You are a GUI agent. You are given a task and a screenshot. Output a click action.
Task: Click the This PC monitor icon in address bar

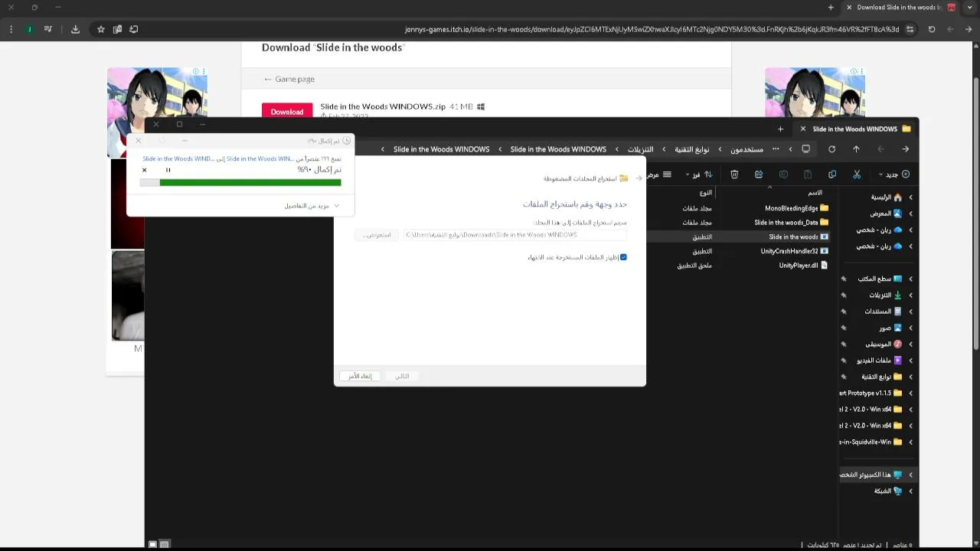(x=805, y=149)
